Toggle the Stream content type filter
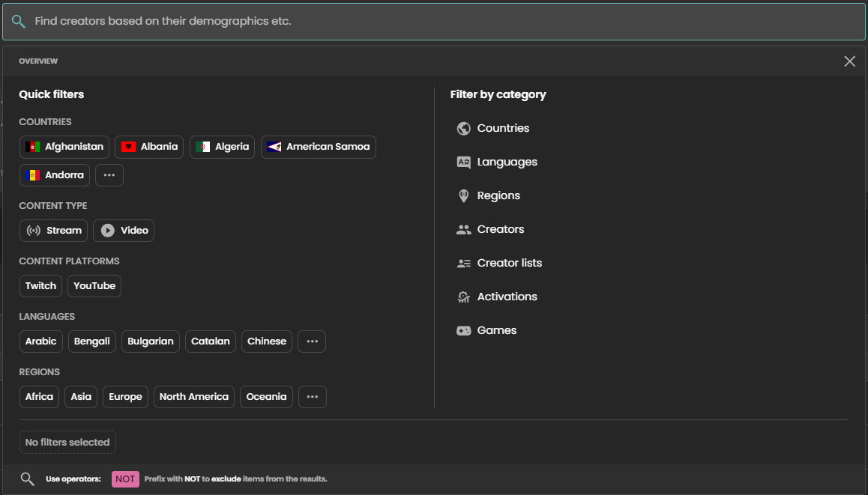This screenshot has height=495, width=868. pos(54,231)
